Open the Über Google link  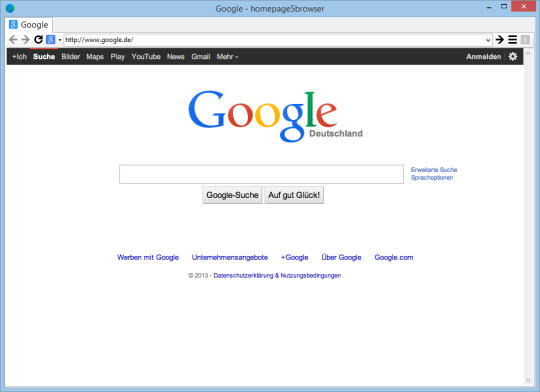(x=341, y=257)
